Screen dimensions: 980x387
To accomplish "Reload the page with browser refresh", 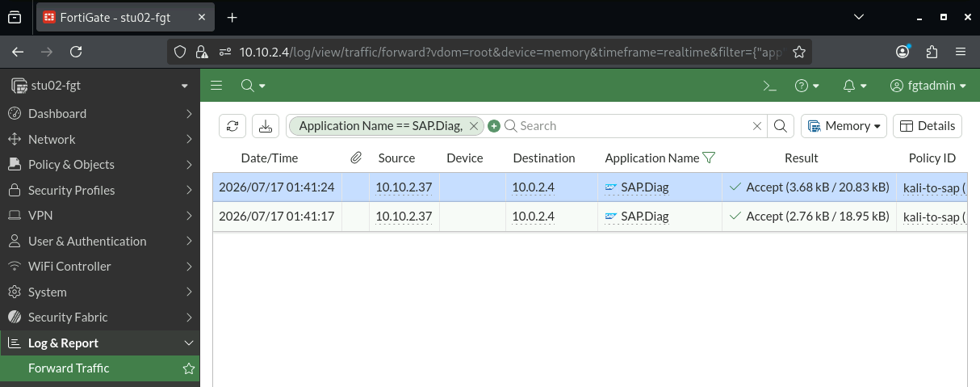I will [x=76, y=52].
